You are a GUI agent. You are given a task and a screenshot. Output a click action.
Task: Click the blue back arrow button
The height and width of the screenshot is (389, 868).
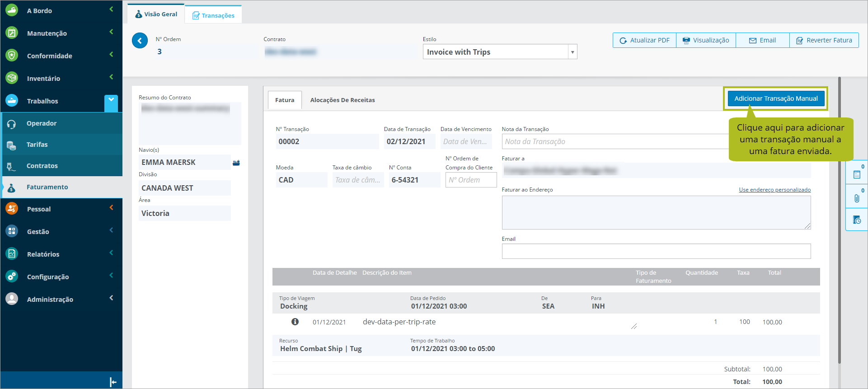(x=140, y=41)
